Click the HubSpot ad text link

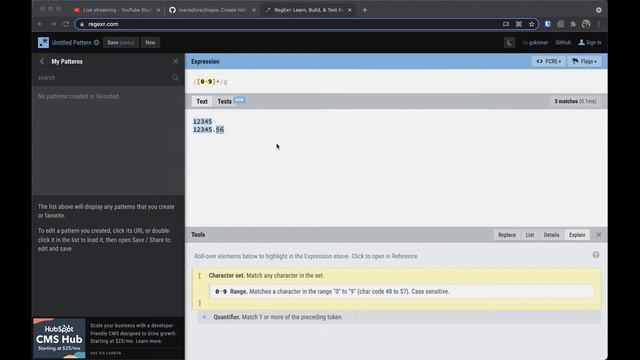click(133, 333)
